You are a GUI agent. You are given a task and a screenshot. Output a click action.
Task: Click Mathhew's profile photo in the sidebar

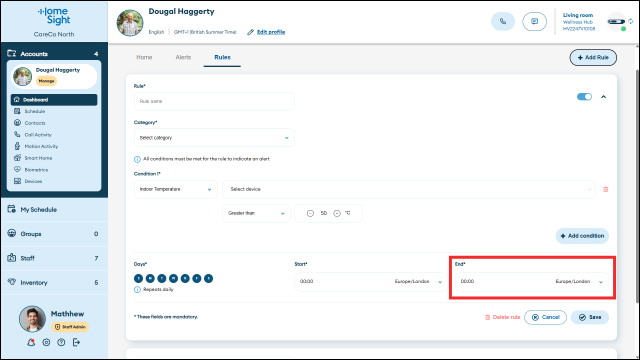32,319
